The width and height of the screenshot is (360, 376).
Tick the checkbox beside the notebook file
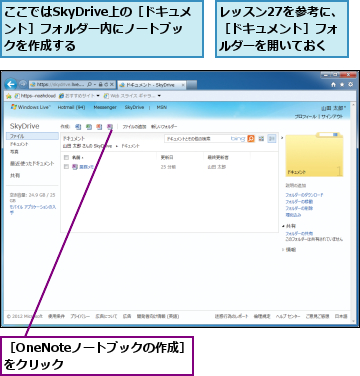pyautogui.click(x=66, y=167)
